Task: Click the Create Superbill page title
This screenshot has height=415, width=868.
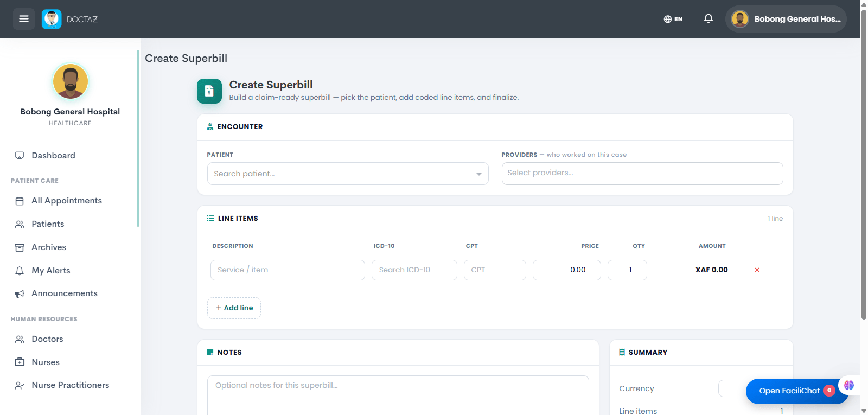Action: tap(186, 59)
